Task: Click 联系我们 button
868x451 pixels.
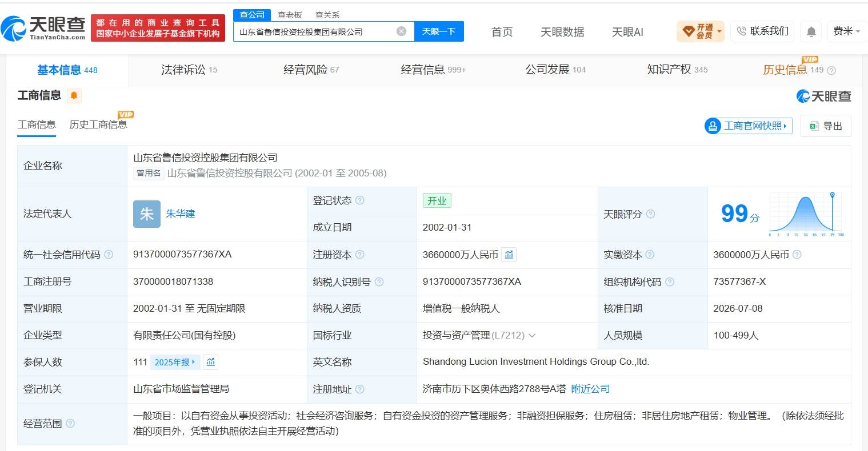Action: coord(763,31)
